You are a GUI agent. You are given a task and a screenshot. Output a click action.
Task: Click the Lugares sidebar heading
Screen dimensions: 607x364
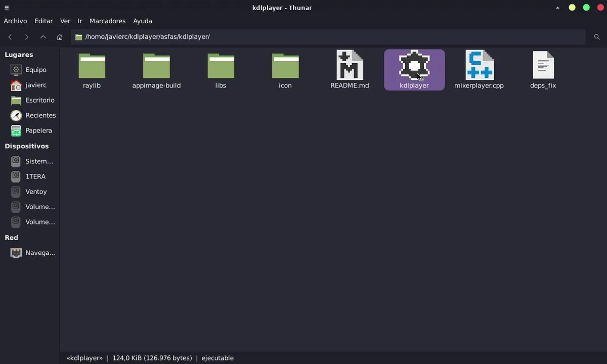tap(19, 55)
